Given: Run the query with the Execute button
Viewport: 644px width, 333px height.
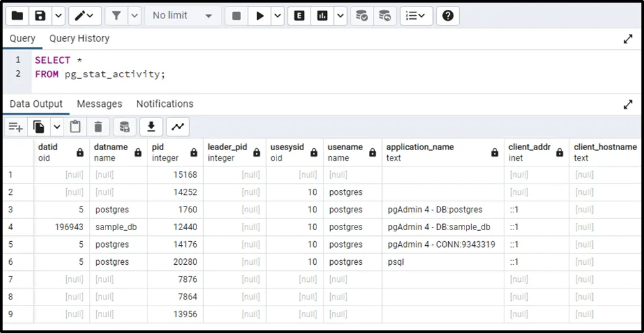Looking at the screenshot, I should point(260,16).
